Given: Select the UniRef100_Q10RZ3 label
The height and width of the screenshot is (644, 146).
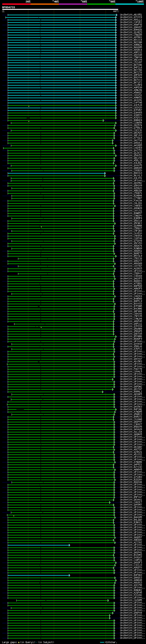Looking at the screenshot, I should (x=131, y=32).
